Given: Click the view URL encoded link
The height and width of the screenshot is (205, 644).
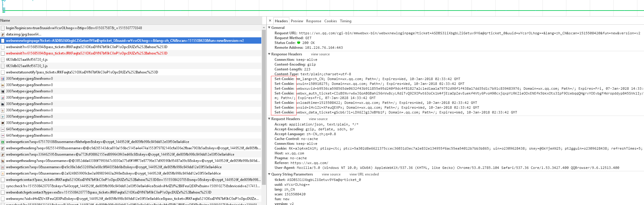Looking at the screenshot, I should [x=364, y=174].
